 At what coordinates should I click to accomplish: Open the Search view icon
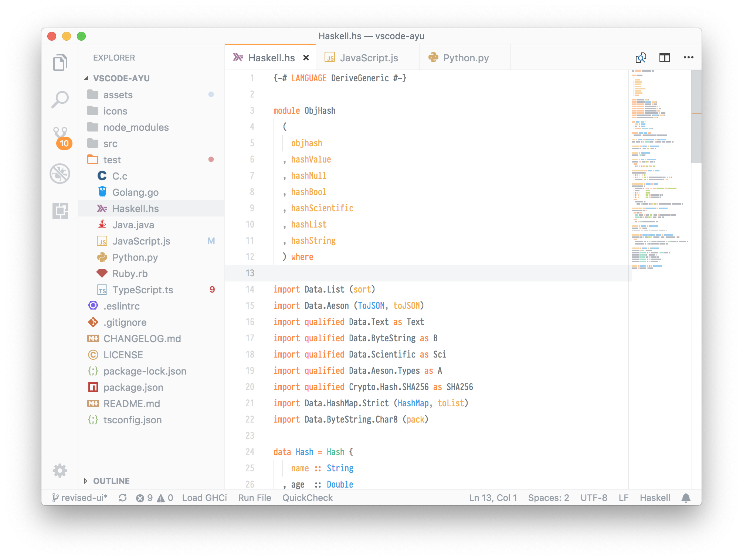[x=60, y=99]
